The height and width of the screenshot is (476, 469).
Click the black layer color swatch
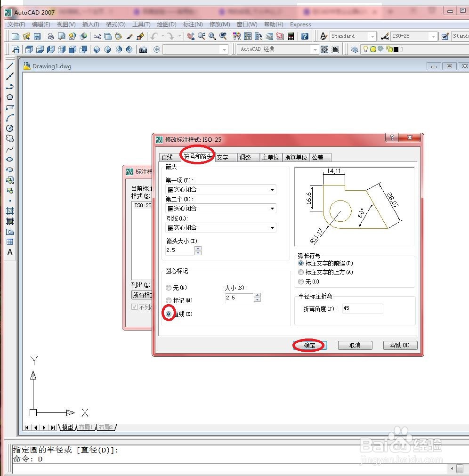[396, 49]
